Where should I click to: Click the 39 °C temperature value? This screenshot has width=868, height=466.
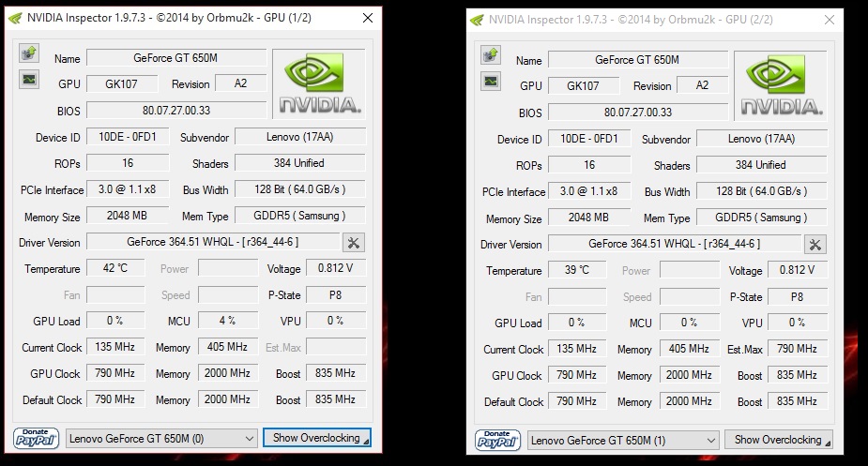click(x=577, y=270)
